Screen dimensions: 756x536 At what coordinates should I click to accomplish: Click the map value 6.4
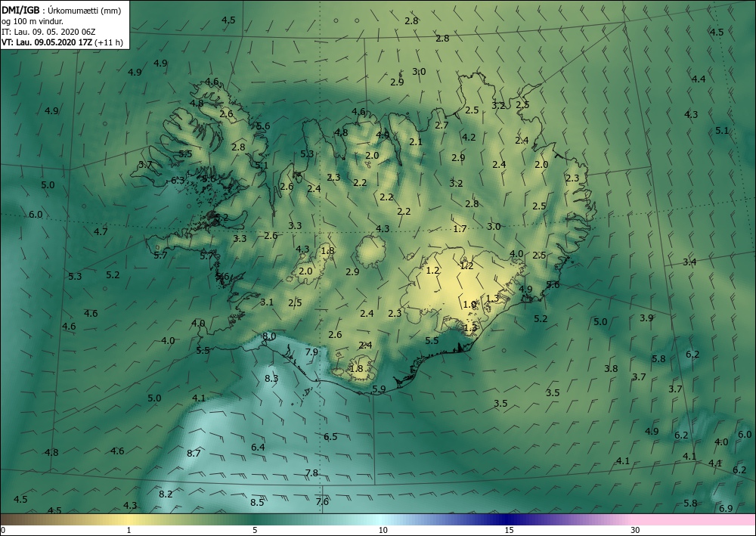pos(258,448)
